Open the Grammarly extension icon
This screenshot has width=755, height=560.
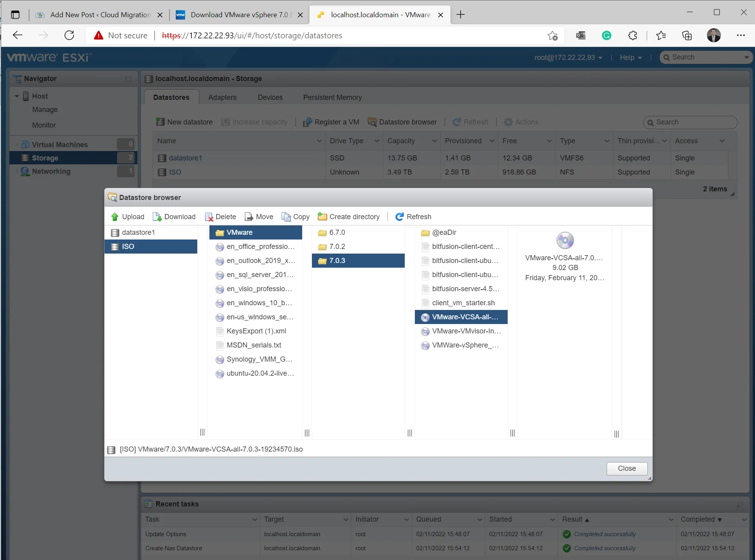click(607, 36)
